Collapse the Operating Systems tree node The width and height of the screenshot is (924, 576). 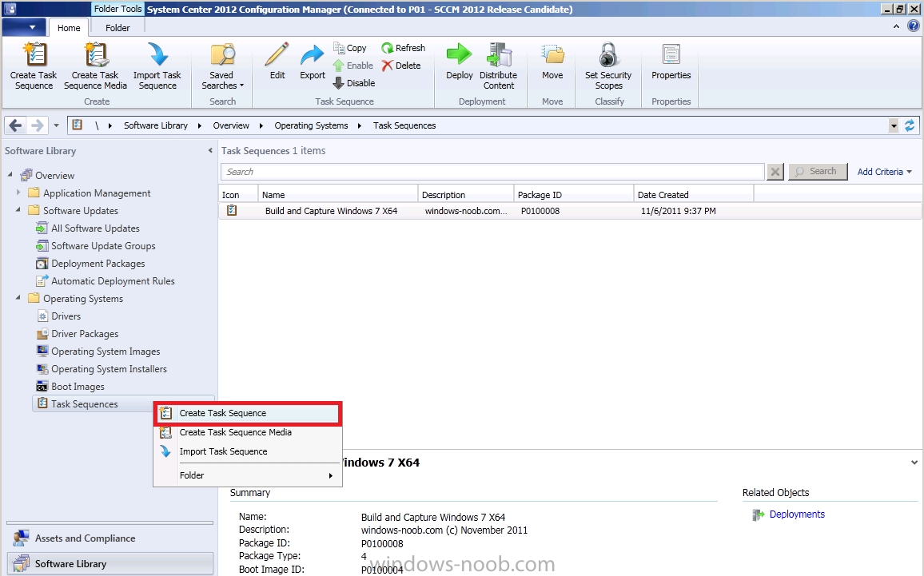tap(18, 298)
